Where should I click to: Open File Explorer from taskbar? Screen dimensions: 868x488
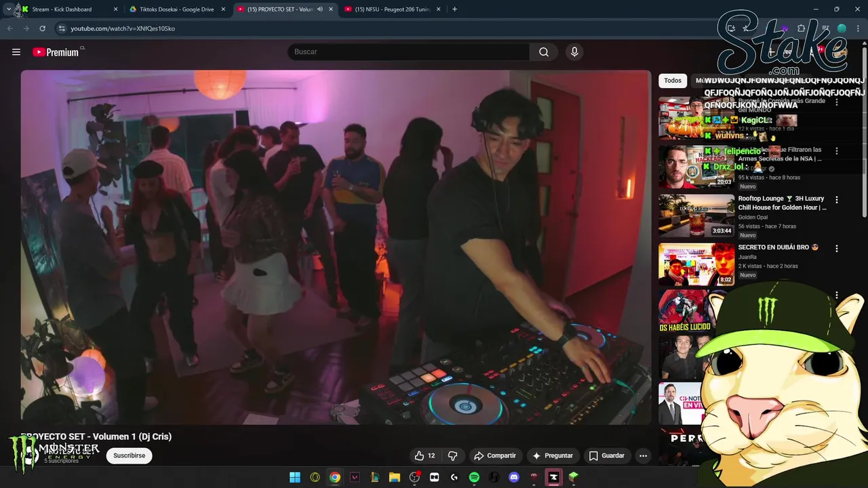pyautogui.click(x=395, y=477)
